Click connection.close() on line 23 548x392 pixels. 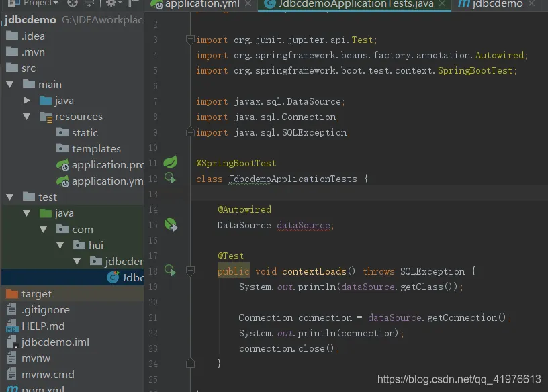coord(287,348)
